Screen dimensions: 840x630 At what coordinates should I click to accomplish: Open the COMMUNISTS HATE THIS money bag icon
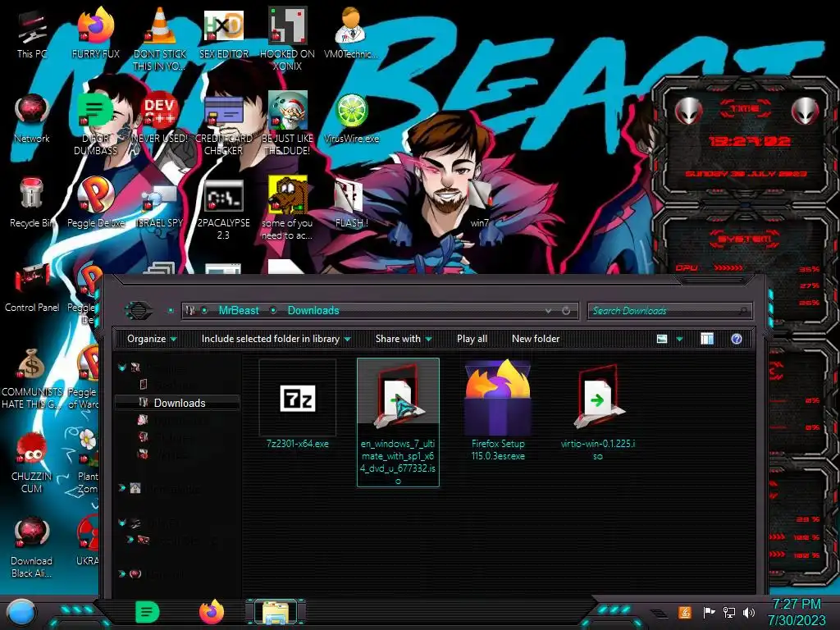32,377
